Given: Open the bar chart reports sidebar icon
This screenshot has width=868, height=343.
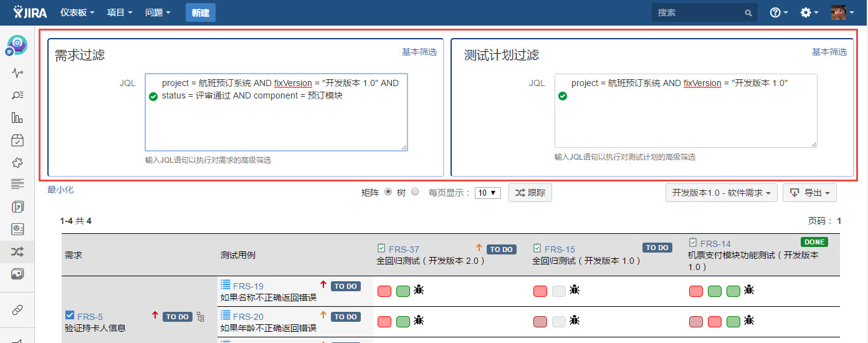Looking at the screenshot, I should click(17, 118).
